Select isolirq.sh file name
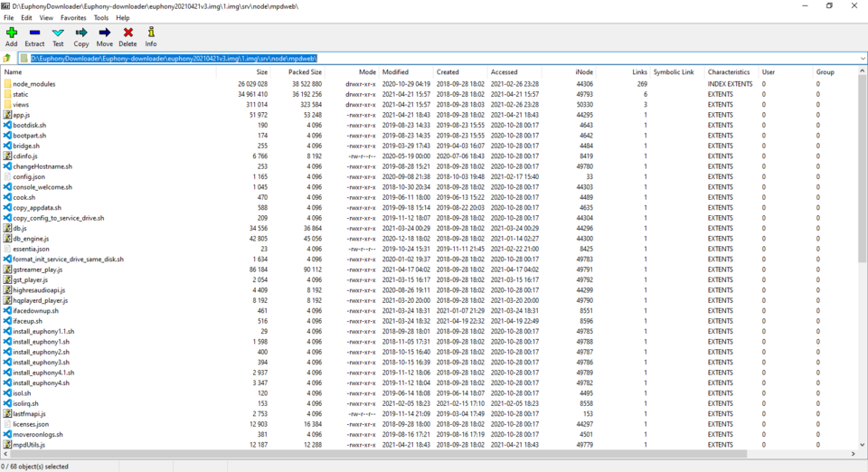 coord(25,403)
